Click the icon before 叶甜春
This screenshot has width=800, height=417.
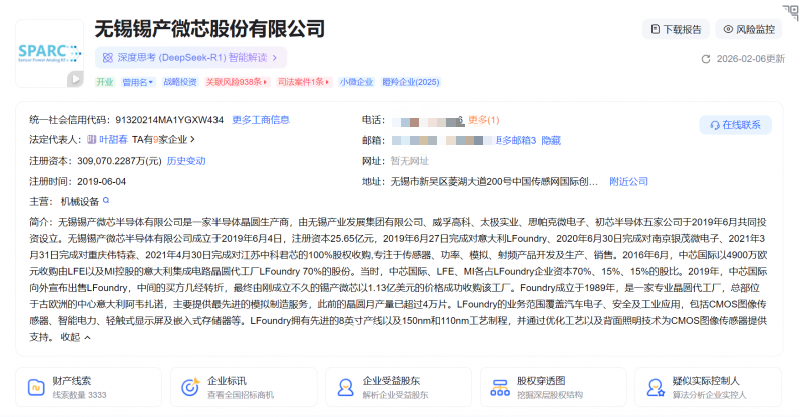92,139
